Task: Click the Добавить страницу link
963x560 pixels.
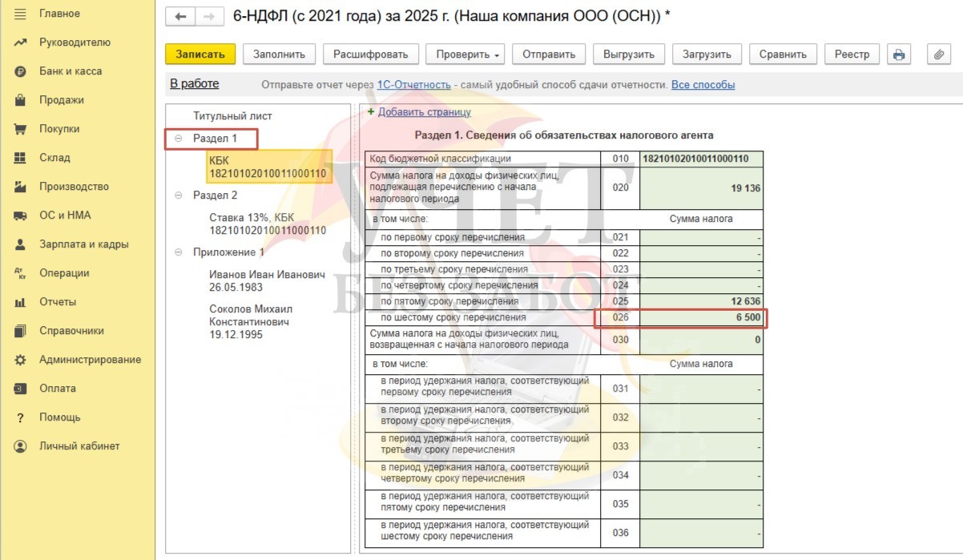Action: 424,112
